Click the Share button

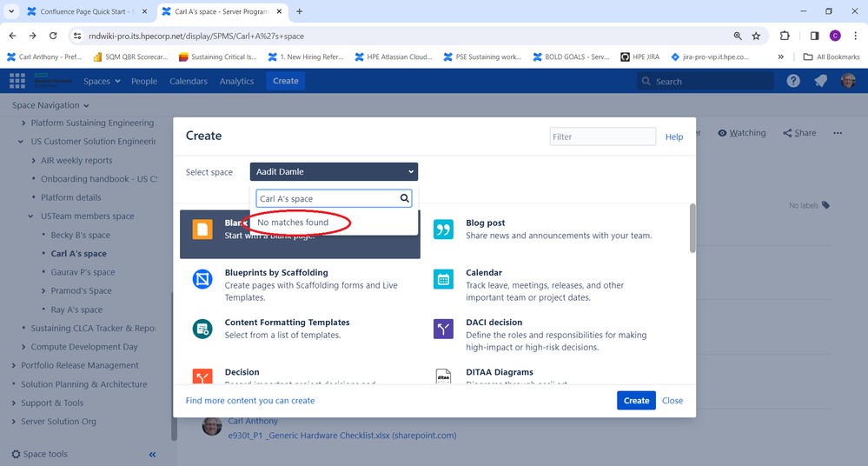click(x=799, y=133)
